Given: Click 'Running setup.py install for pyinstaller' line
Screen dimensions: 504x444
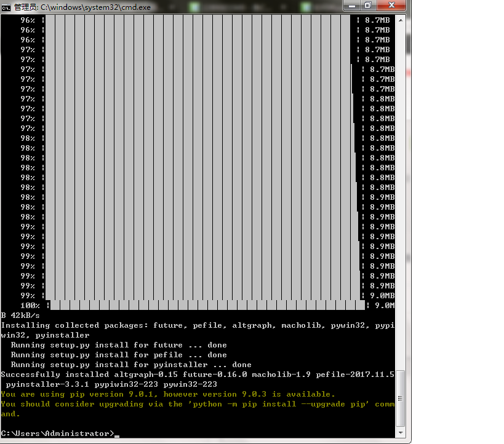Looking at the screenshot, I should point(130,365).
